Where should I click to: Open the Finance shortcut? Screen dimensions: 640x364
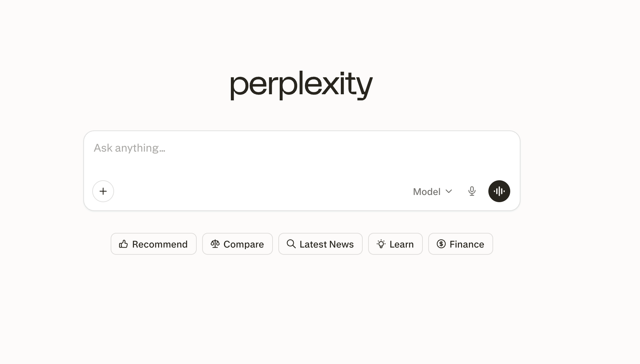tap(460, 244)
